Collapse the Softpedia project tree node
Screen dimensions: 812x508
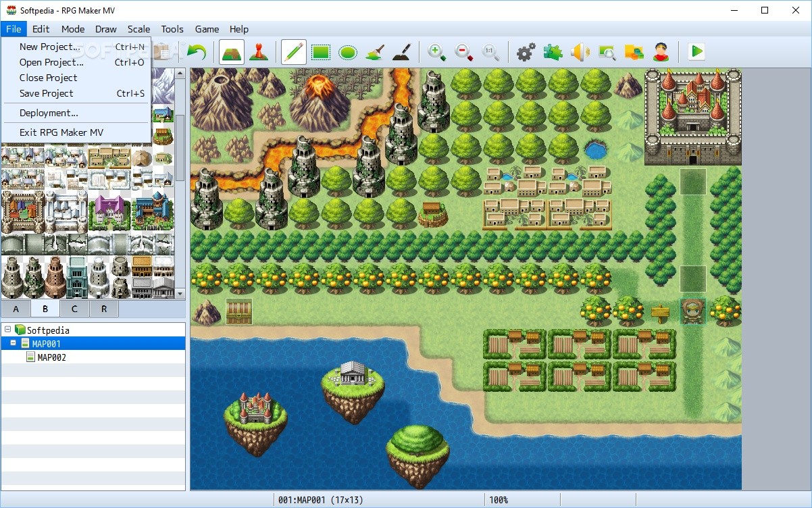tap(7, 330)
